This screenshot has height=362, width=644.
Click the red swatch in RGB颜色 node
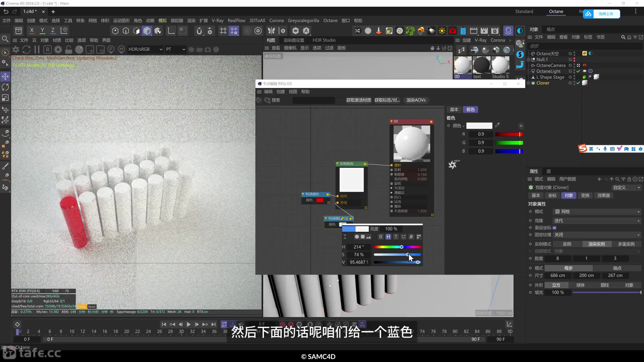(x=320, y=200)
